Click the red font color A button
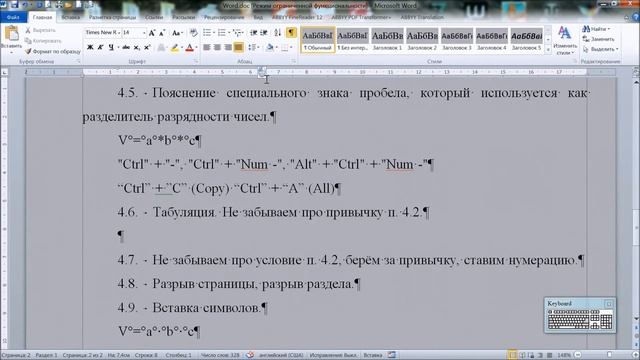 point(189,48)
